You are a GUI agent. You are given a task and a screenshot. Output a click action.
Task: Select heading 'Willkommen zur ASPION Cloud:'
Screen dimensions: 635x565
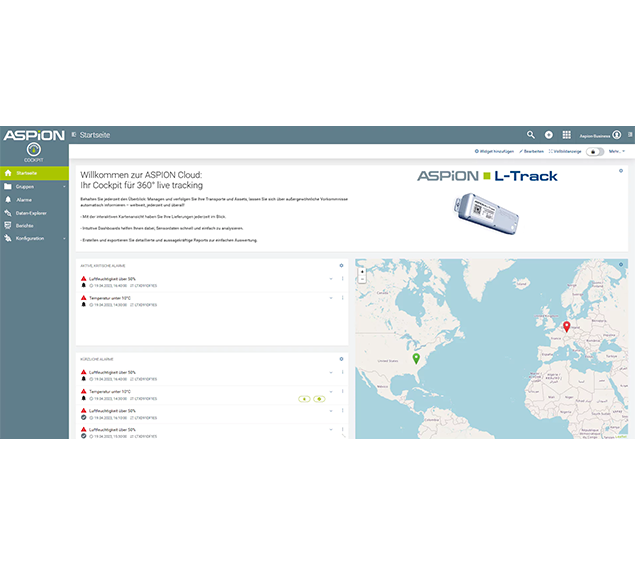tap(141, 175)
